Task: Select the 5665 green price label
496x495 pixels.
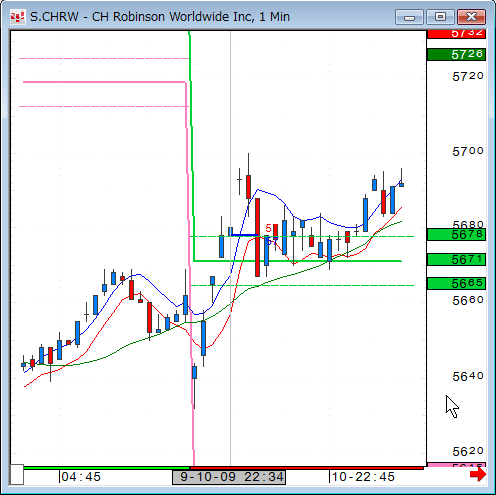Action: (456, 283)
